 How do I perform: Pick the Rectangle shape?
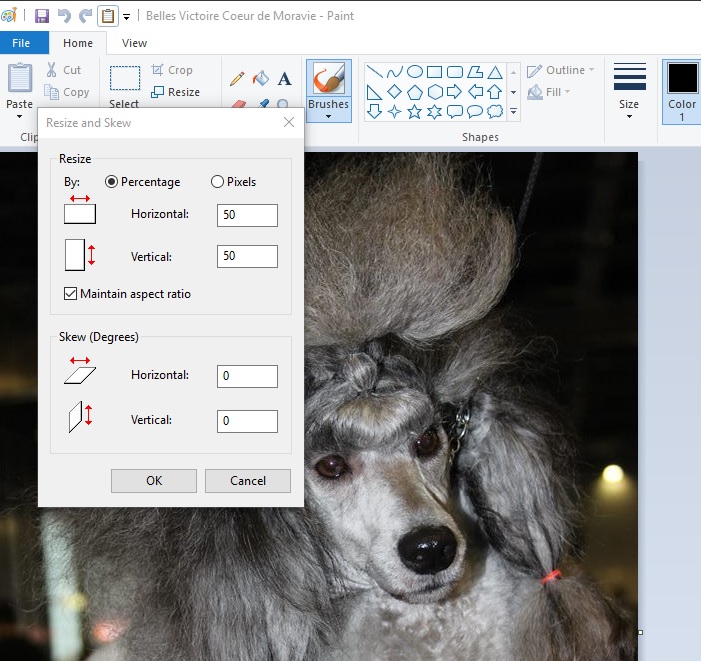pos(435,72)
